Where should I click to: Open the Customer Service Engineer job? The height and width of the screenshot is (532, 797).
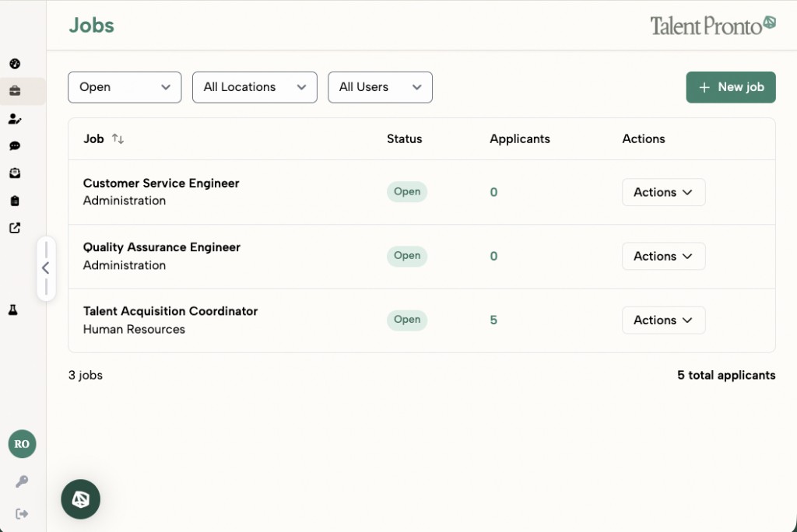click(x=161, y=183)
